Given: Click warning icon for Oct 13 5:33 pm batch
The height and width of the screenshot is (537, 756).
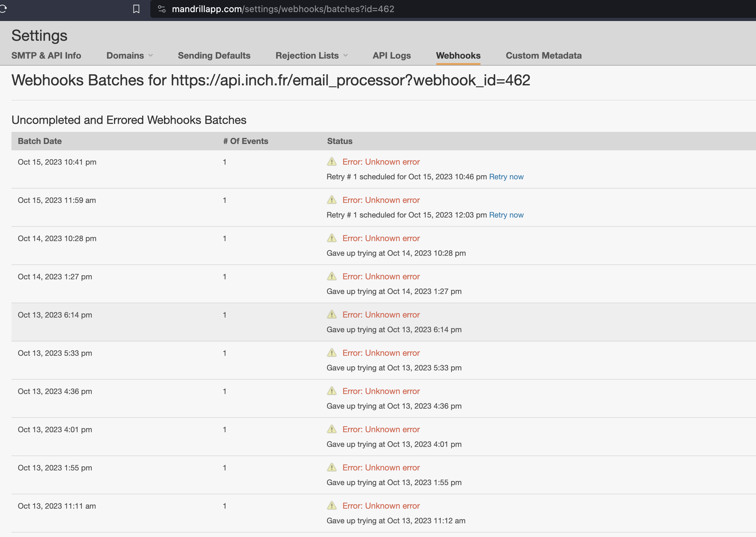Looking at the screenshot, I should point(332,353).
